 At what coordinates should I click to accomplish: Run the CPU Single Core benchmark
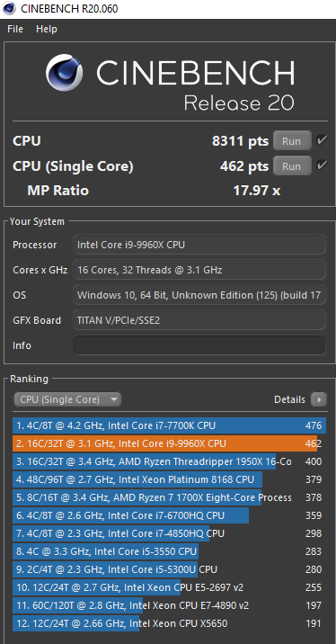point(291,166)
